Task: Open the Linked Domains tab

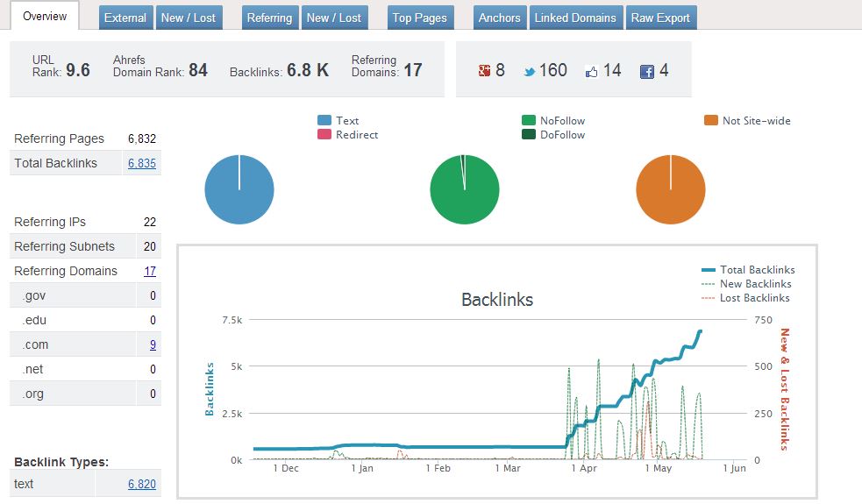Action: pyautogui.click(x=575, y=18)
